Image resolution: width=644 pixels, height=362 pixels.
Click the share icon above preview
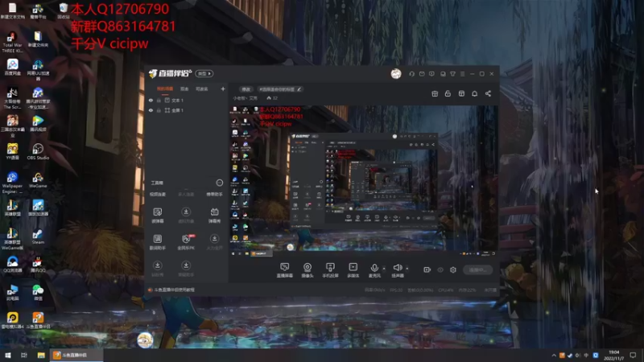[488, 93]
